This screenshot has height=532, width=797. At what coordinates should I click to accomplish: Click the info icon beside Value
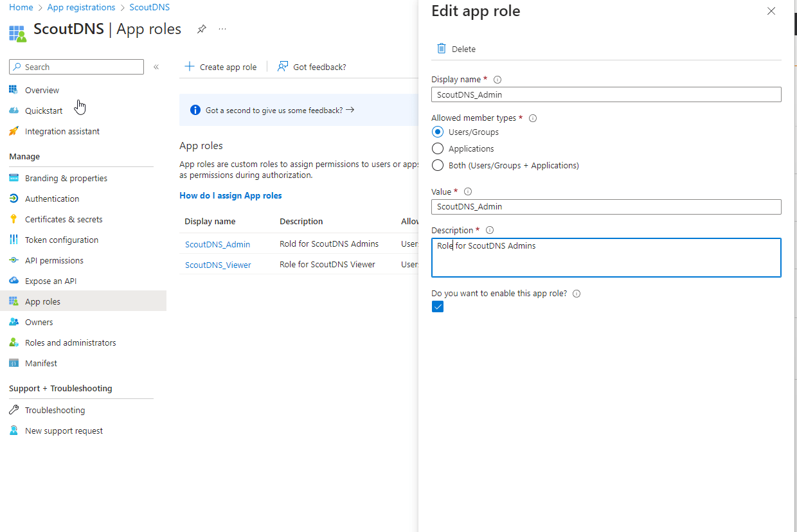(x=467, y=191)
